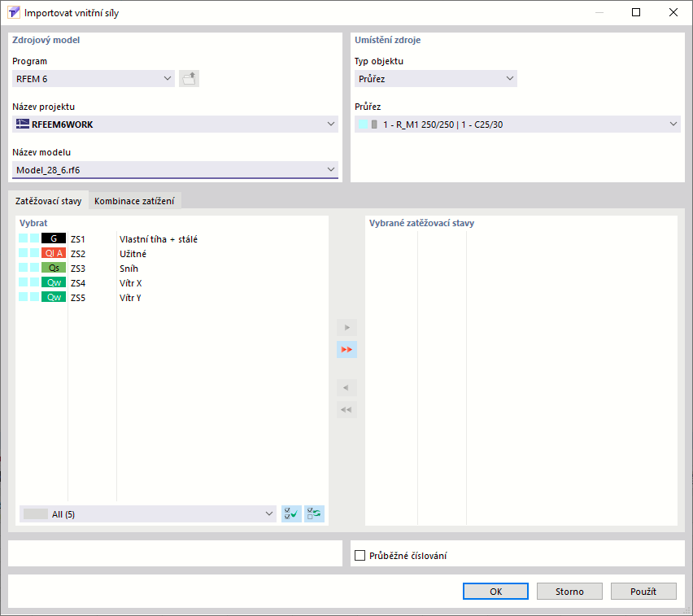Click the cyan color swatch in Průřez field
The image size is (693, 616).
click(363, 125)
